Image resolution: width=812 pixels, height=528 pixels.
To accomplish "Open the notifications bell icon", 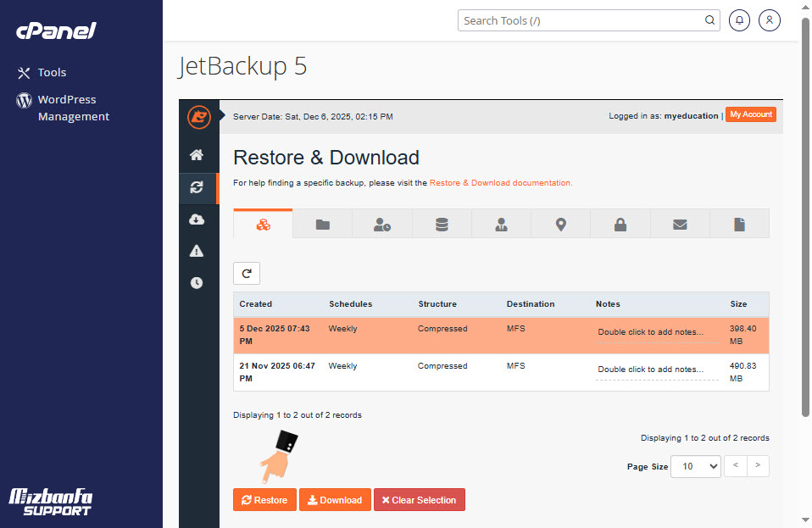I will [x=739, y=20].
